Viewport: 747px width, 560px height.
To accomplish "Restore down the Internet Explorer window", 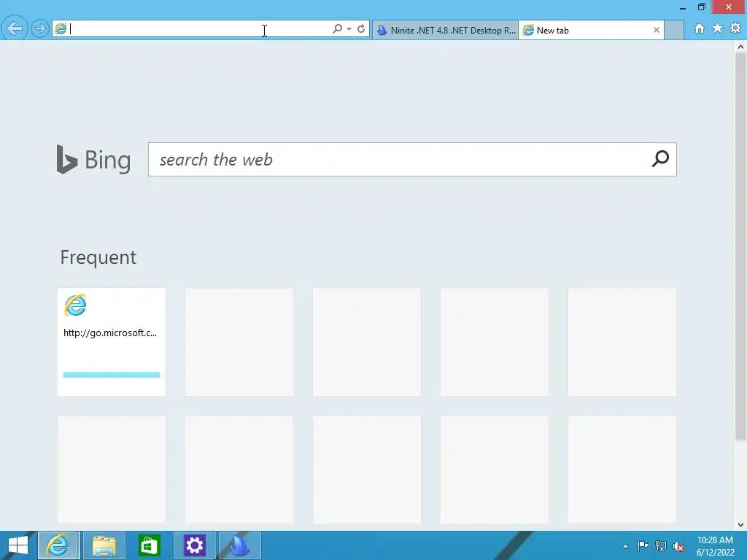I will 701,7.
